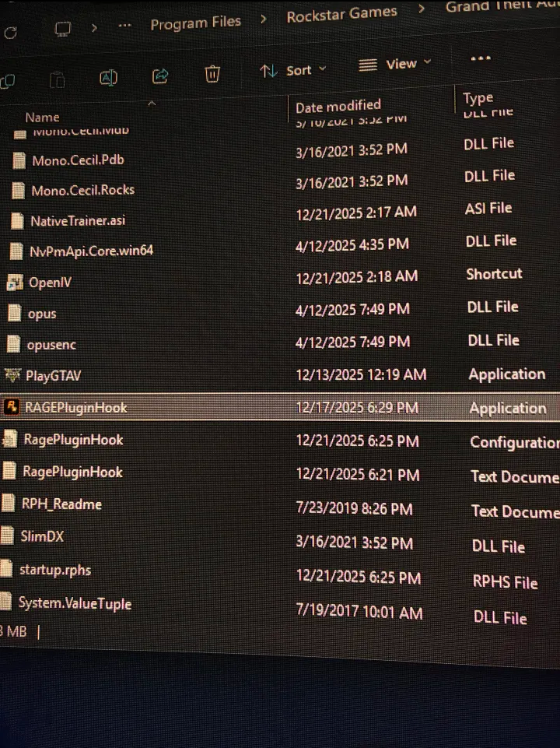The image size is (560, 748).
Task: Click the 12/13/2025 12:19 AM date cell
Action: [361, 374]
